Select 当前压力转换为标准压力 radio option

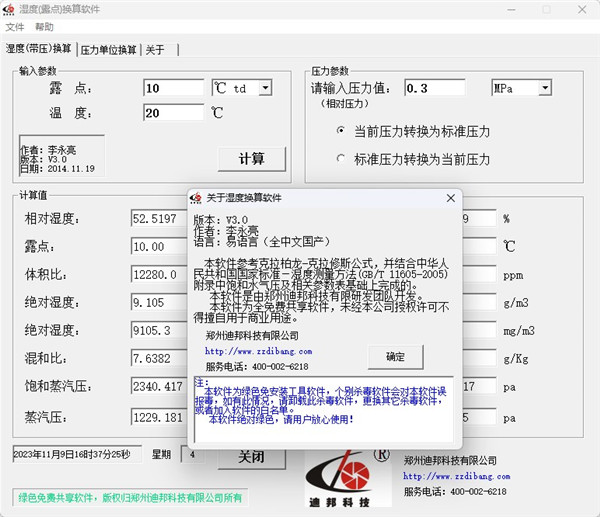point(341,131)
